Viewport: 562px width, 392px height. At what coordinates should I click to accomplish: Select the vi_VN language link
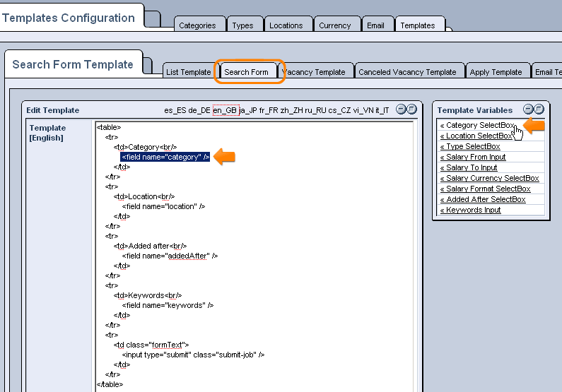(x=363, y=110)
